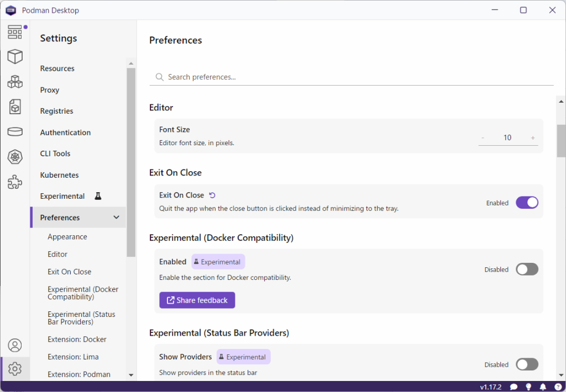The height and width of the screenshot is (392, 566).
Task: Turn off the Exit On Close toggle
Action: [x=527, y=203]
